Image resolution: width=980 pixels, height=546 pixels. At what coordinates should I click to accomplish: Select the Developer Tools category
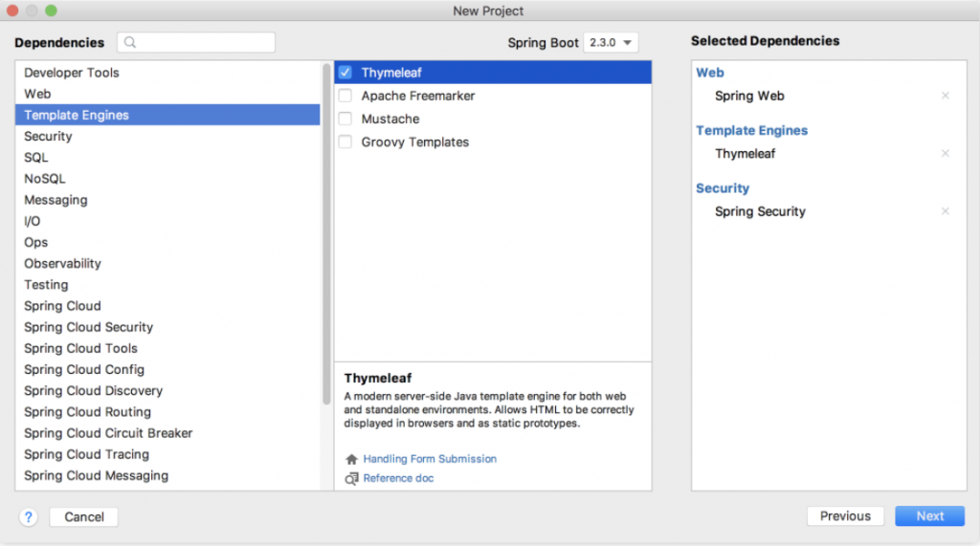tap(72, 73)
